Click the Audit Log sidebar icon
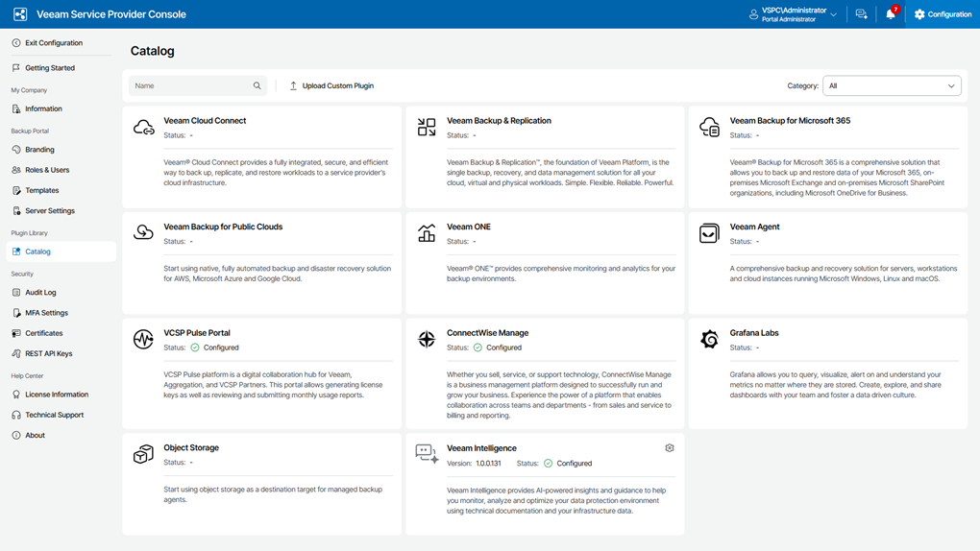This screenshot has width=980, height=551. tap(16, 293)
